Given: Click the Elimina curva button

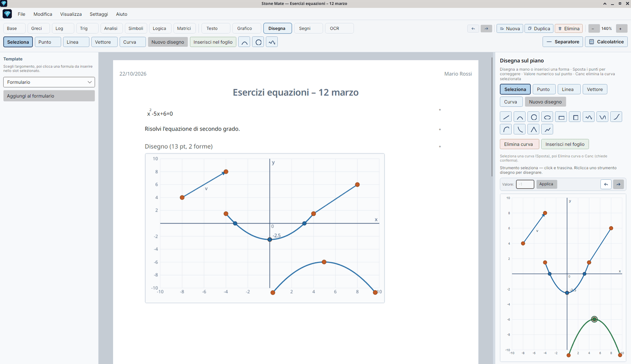Looking at the screenshot, I should [519, 144].
